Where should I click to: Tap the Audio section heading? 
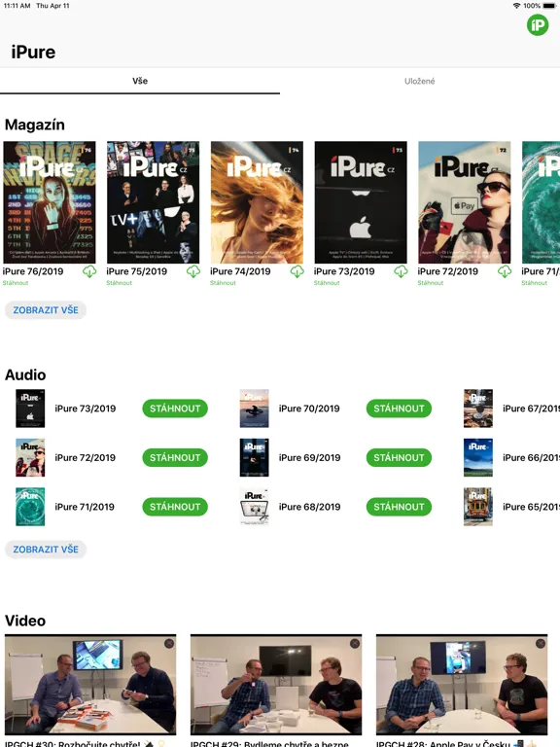pos(25,374)
